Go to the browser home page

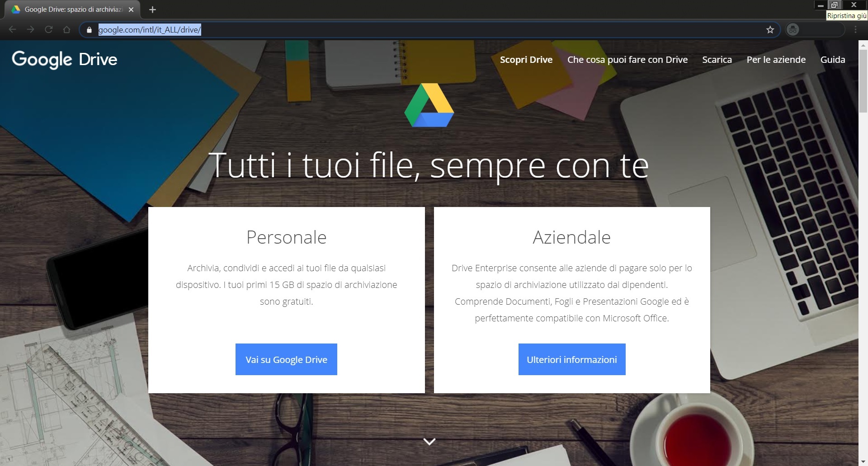click(x=66, y=29)
